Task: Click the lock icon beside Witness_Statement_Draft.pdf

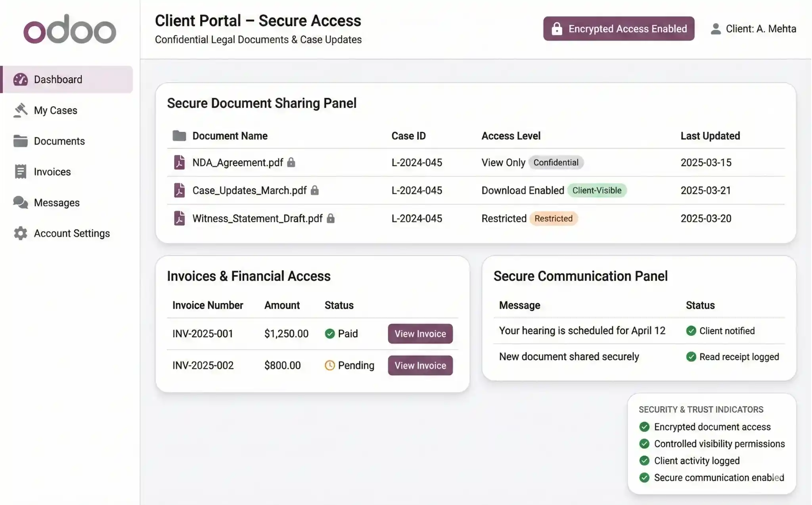Action: point(331,218)
